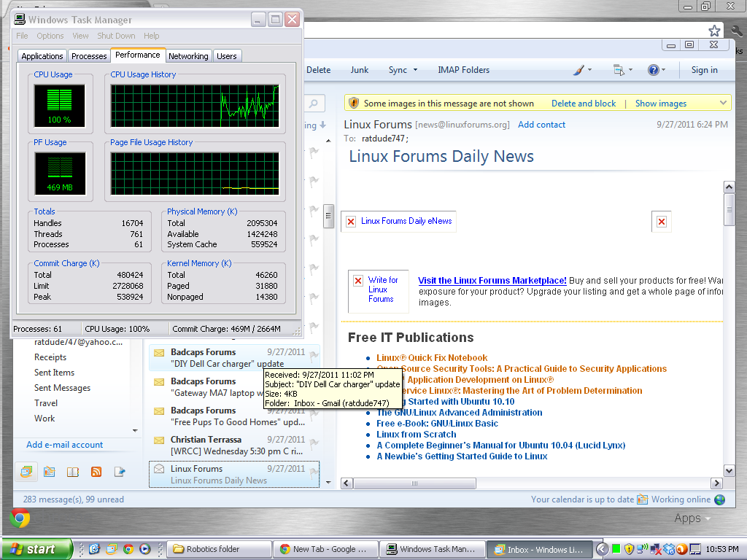
Task: Open the Mail view shortcut icon
Action: (x=26, y=472)
